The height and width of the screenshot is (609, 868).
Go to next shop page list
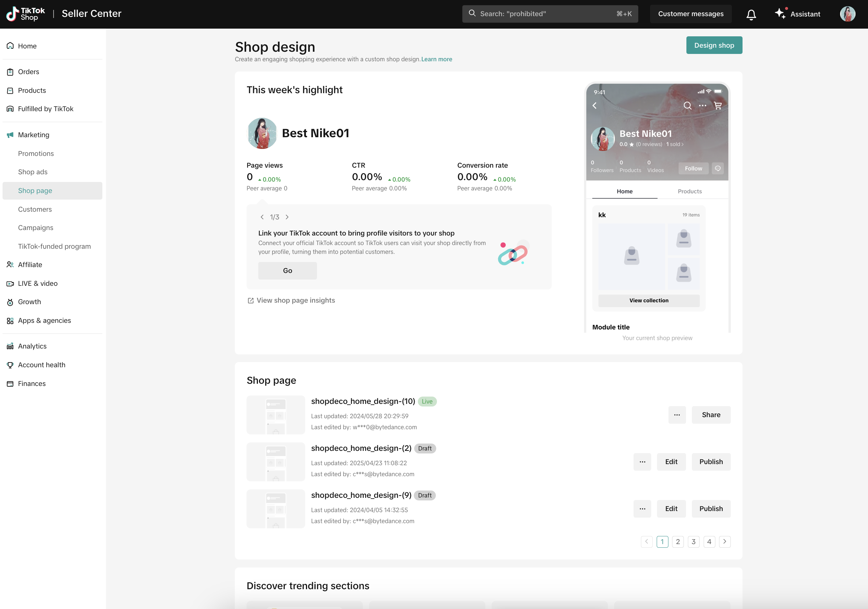[x=724, y=542]
